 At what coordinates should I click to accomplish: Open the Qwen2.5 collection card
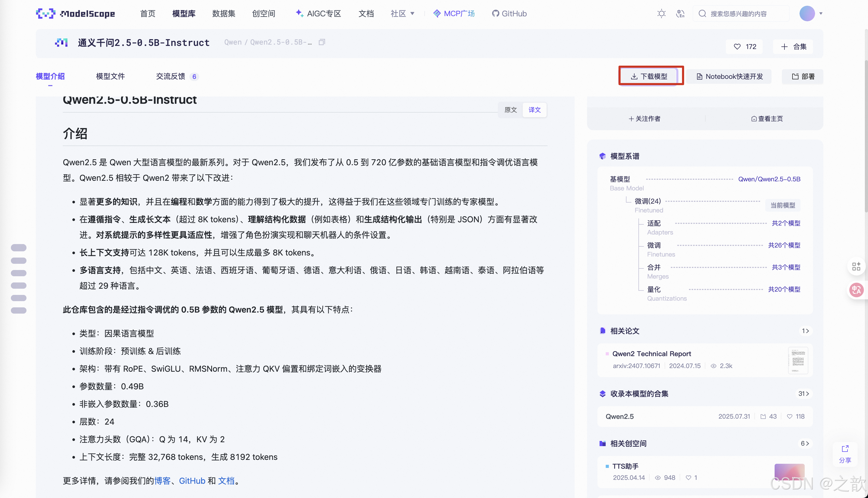pos(705,416)
